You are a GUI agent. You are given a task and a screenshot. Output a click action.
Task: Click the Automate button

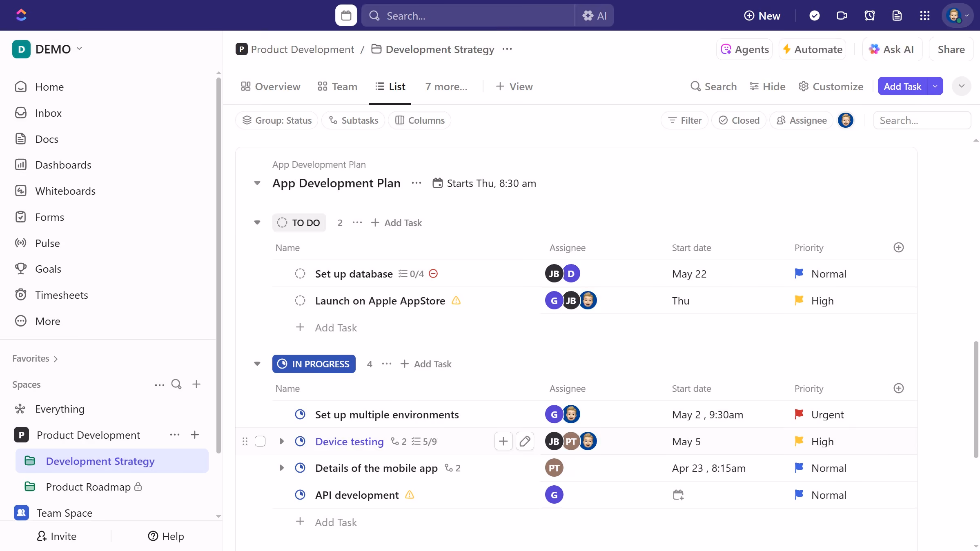pos(812,49)
